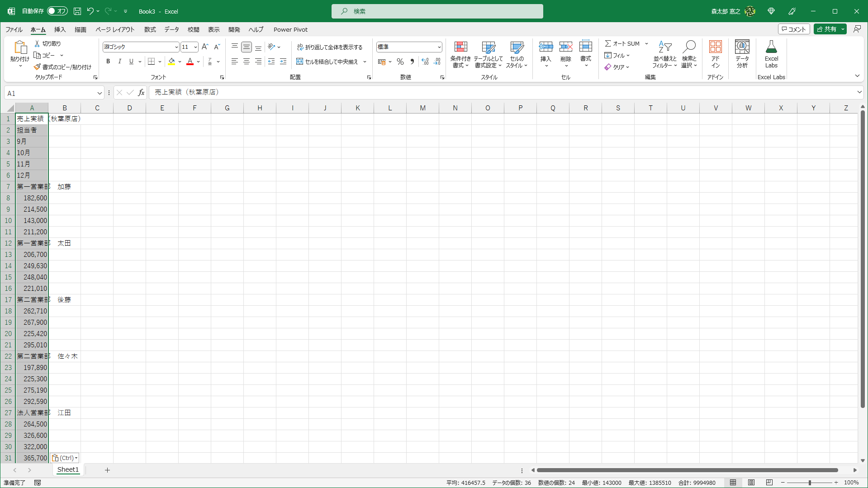Expand the formula bar
The width and height of the screenshot is (868, 488).
(x=859, y=92)
